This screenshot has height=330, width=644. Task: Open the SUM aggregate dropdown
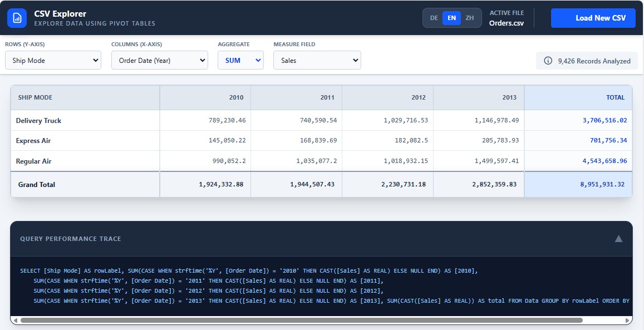pyautogui.click(x=240, y=60)
